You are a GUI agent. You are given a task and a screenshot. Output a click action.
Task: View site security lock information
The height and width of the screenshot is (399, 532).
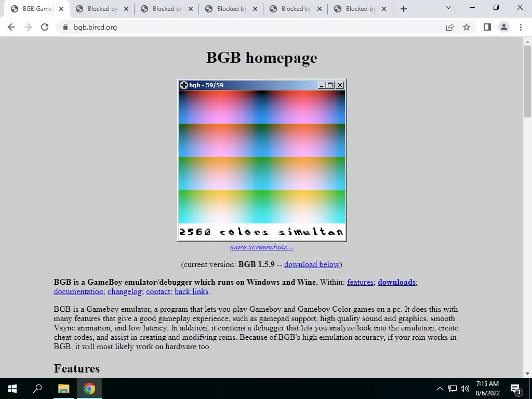point(65,27)
